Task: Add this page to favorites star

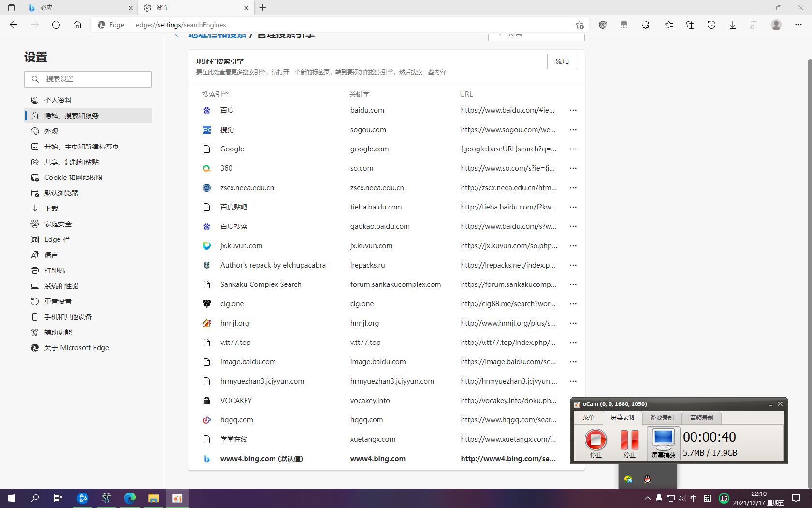Action: (x=580, y=25)
